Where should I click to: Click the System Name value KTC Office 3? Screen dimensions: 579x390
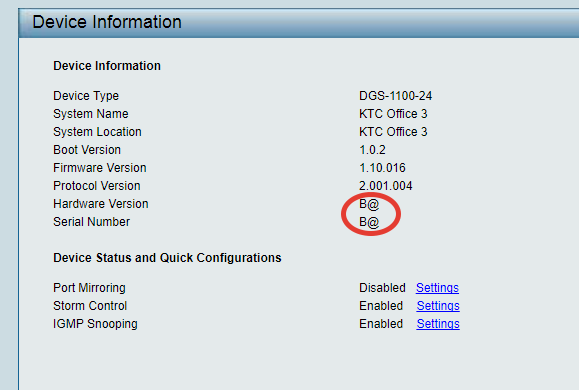(x=393, y=114)
